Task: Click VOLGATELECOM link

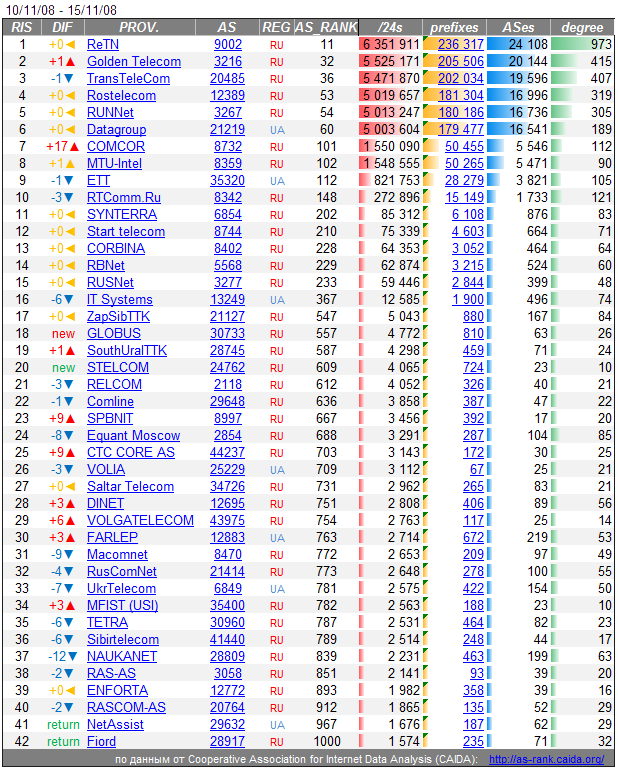Action: pyautogui.click(x=140, y=521)
